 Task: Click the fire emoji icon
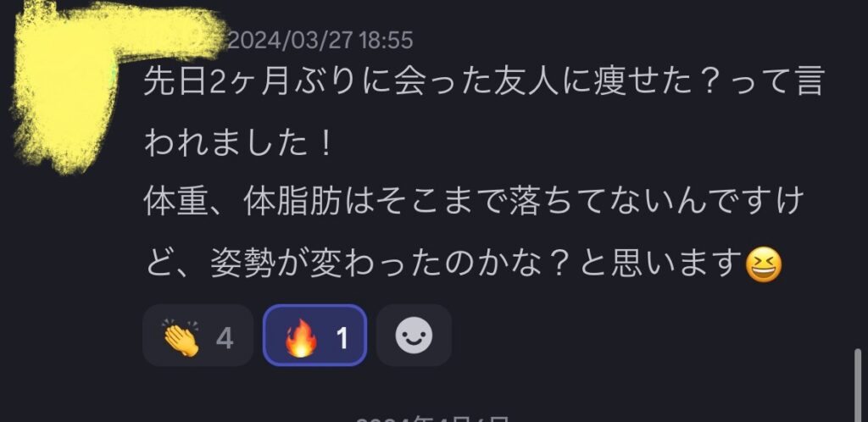coord(301,338)
